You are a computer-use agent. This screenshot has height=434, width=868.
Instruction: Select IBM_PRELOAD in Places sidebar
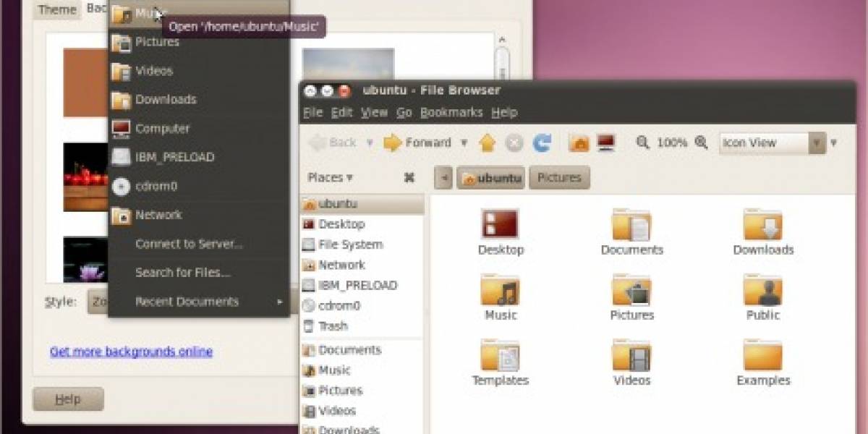(362, 285)
